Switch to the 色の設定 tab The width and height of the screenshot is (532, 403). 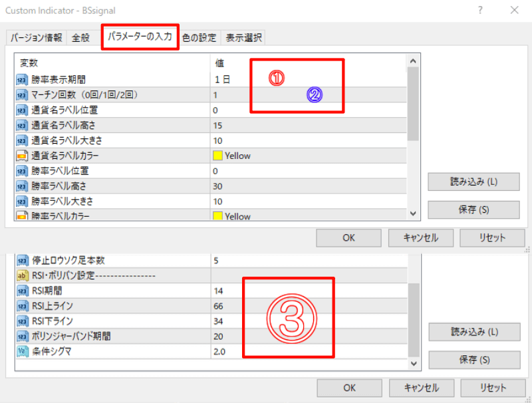pos(199,38)
